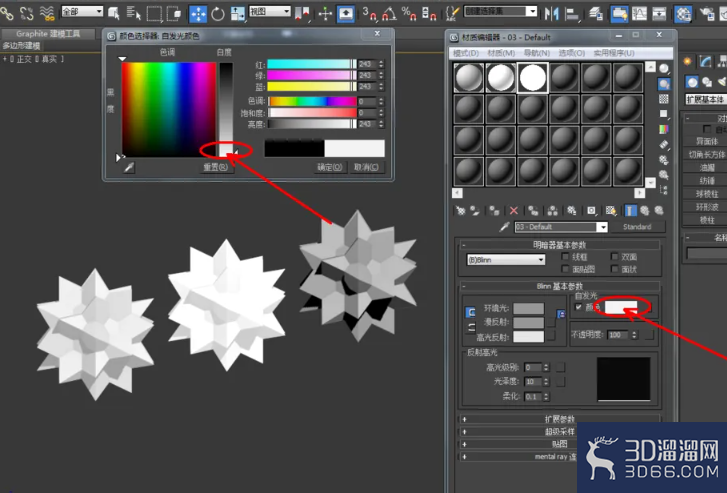Click the Align tool icon
Screen dimensions: 727x493
(572, 14)
